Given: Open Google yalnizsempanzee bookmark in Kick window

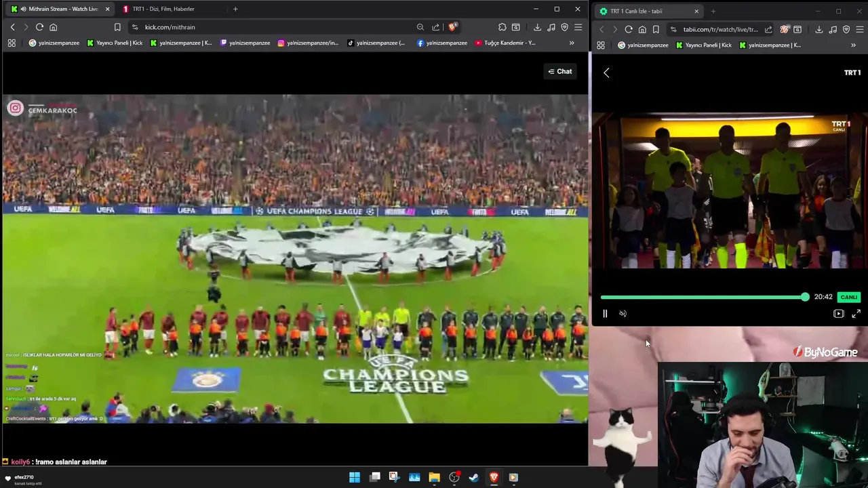Looking at the screenshot, I should click(x=54, y=43).
